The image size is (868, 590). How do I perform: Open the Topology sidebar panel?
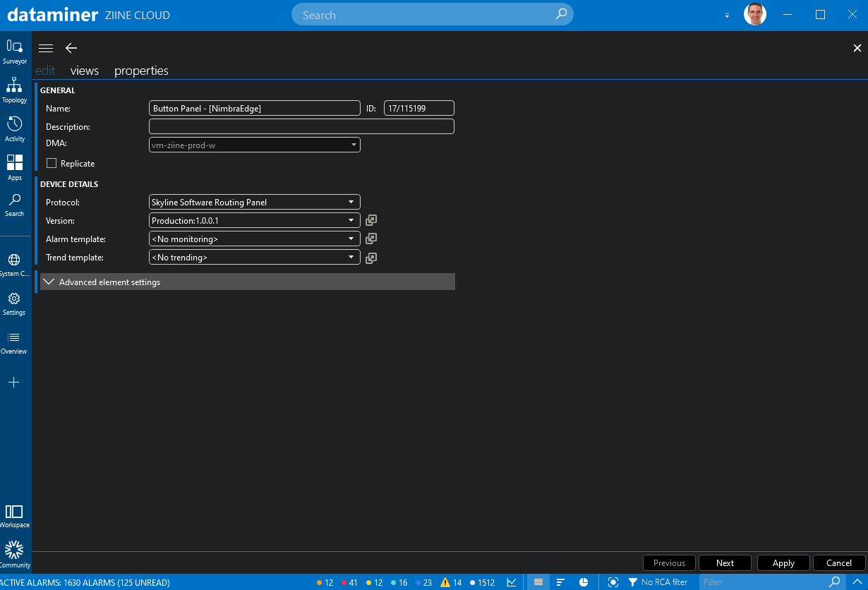[x=15, y=90]
